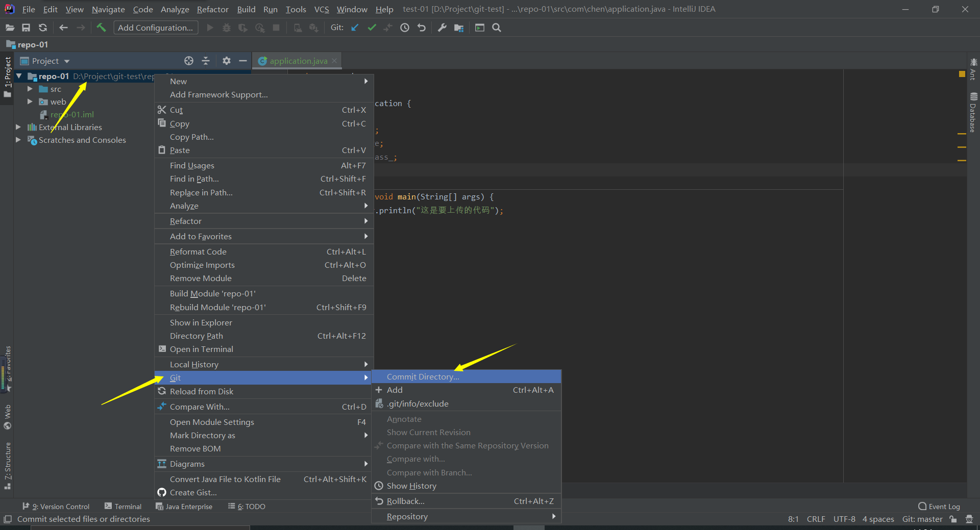Open the Event Log
This screenshot has width=980, height=530.
(939, 507)
